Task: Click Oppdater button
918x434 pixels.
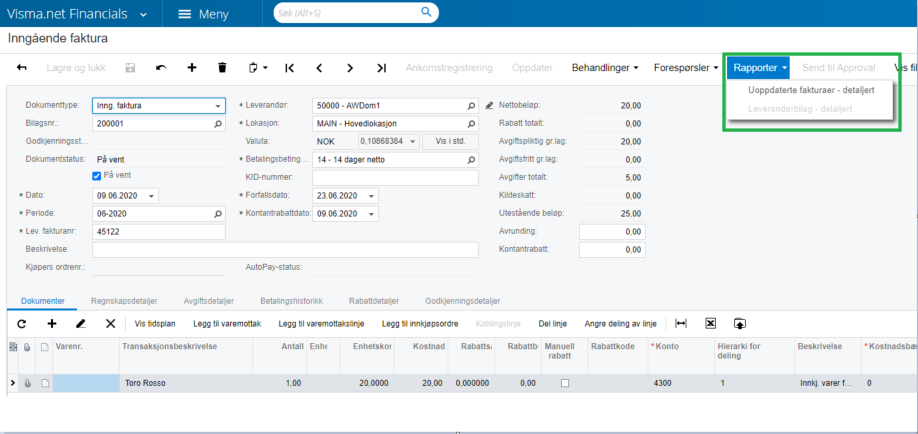Action: 532,68
